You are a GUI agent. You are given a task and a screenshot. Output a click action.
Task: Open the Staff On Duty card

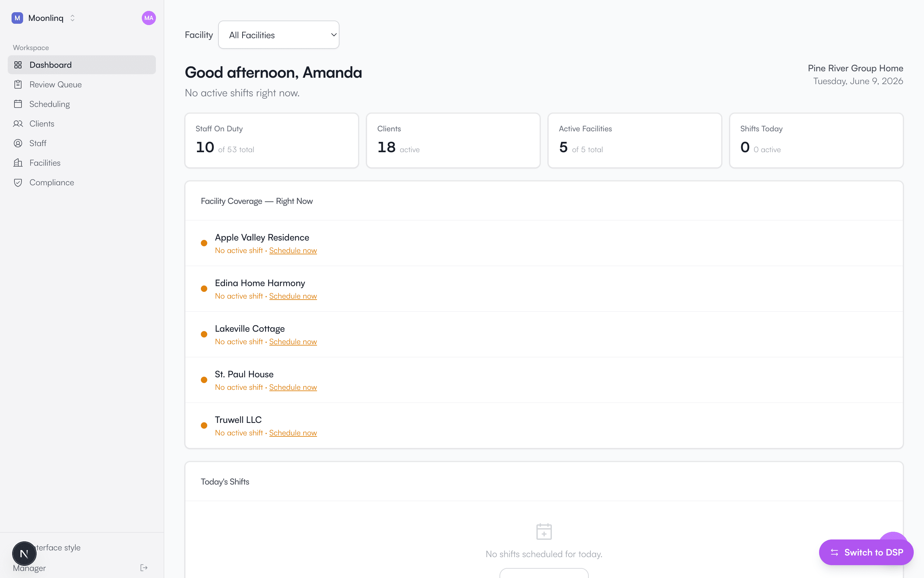[271, 140]
